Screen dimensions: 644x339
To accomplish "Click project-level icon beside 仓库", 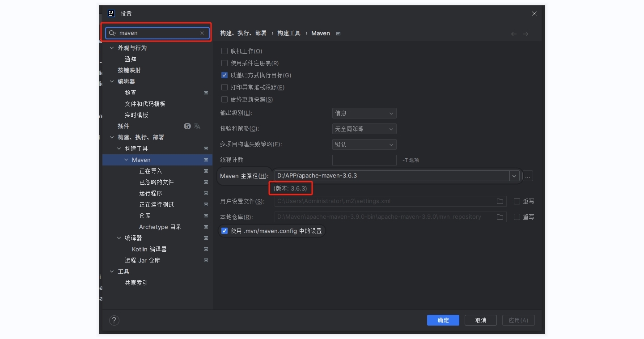I will [x=206, y=216].
